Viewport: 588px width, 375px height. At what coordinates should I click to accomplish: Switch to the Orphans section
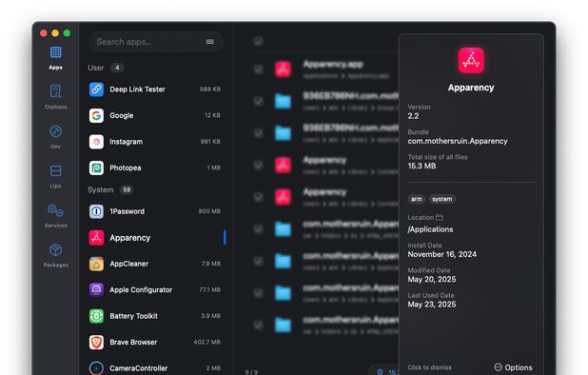pyautogui.click(x=55, y=97)
